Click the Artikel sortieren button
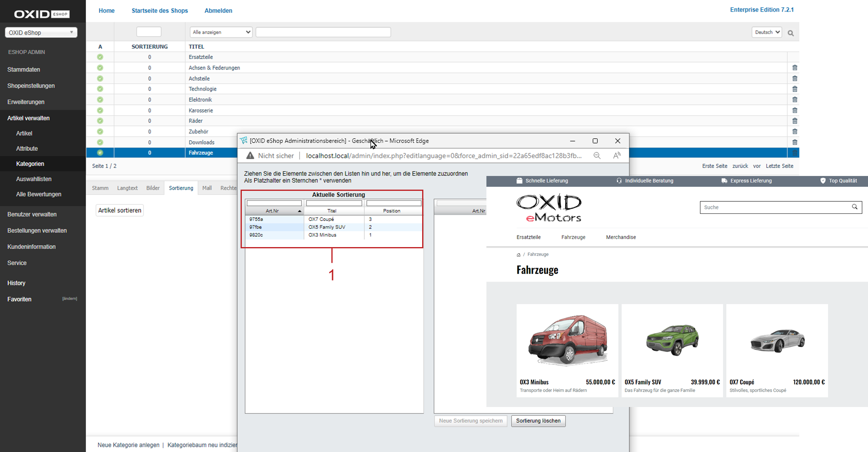 pyautogui.click(x=120, y=210)
